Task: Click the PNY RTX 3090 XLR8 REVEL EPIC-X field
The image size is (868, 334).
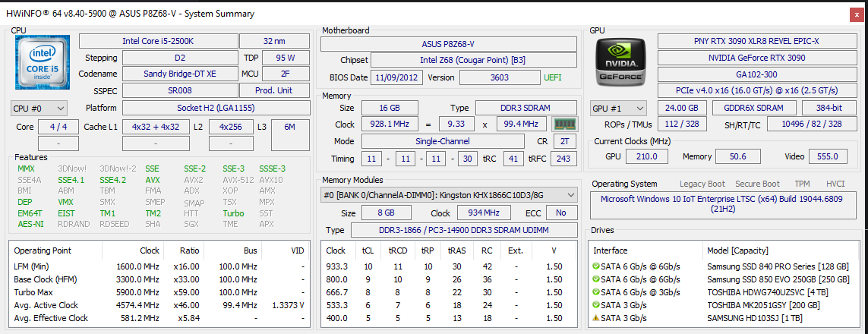Action: point(756,41)
